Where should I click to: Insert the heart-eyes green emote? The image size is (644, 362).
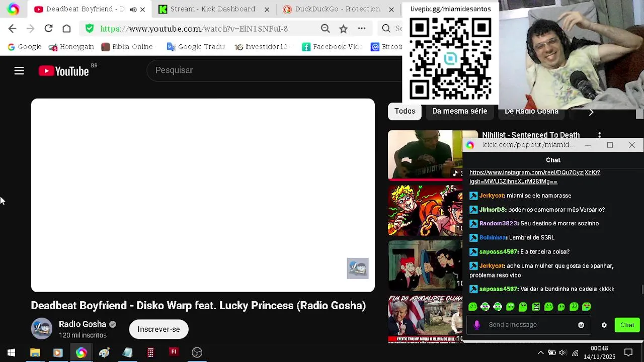pos(587,307)
